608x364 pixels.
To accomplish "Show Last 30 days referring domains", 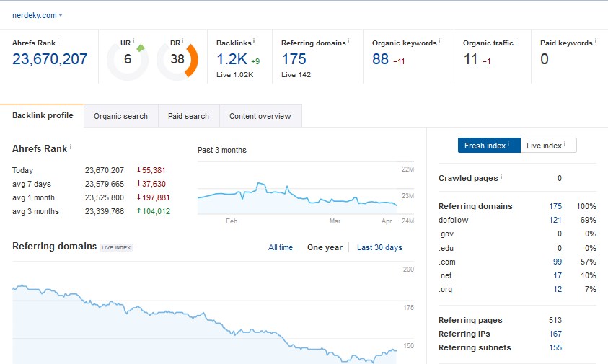I will pos(379,247).
